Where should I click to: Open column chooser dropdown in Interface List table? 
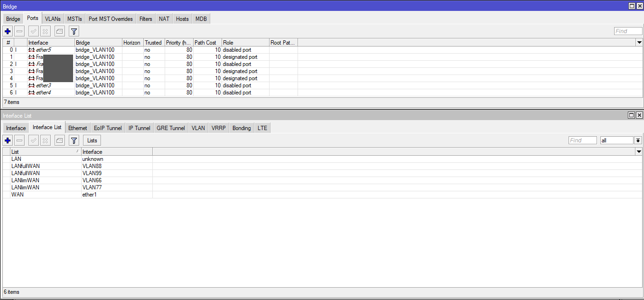[639, 151]
